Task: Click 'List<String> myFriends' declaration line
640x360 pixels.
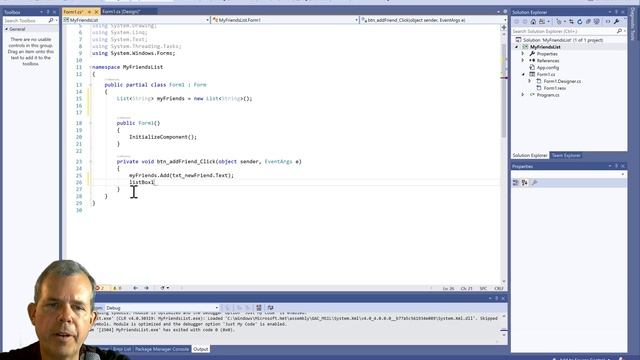Action: 184,98
